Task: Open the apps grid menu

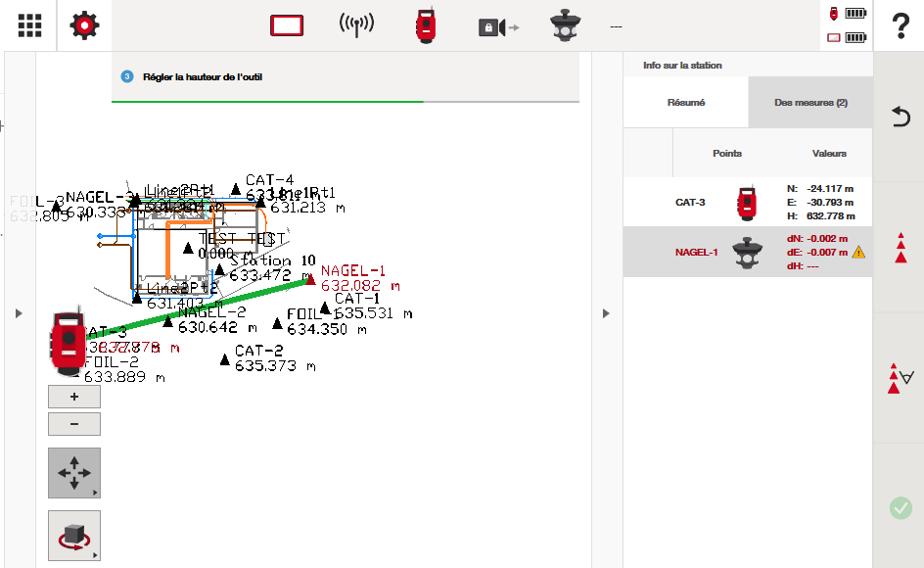Action: (29, 25)
